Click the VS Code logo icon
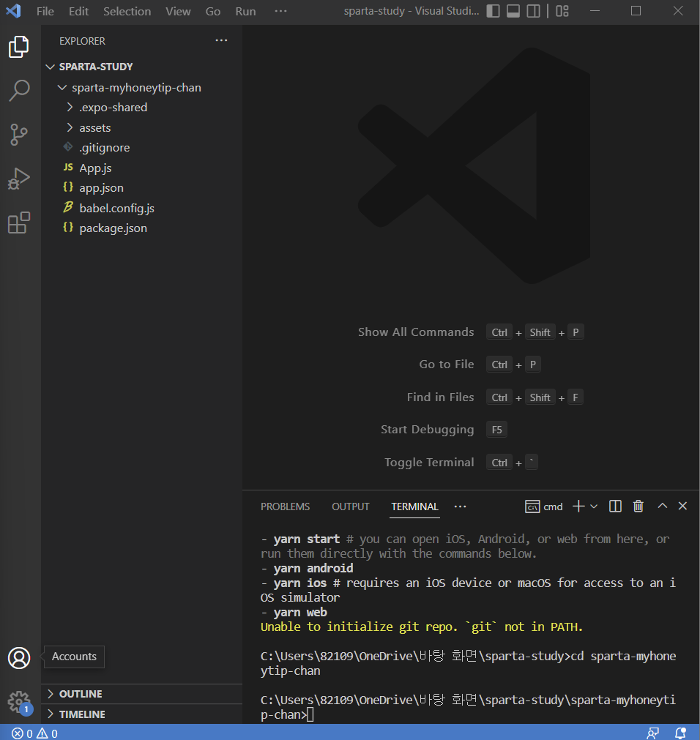The width and height of the screenshot is (700, 740). click(13, 11)
